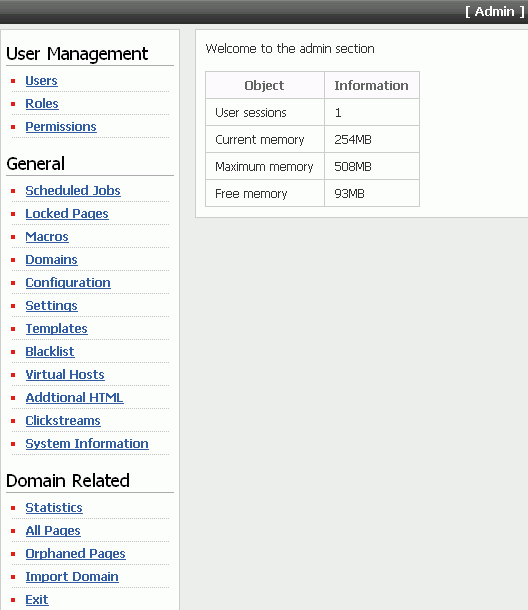Open System Information

[x=87, y=443]
